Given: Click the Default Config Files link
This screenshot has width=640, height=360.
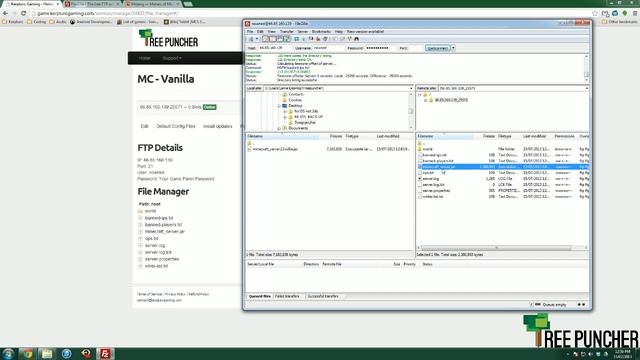Looking at the screenshot, I should [x=176, y=127].
